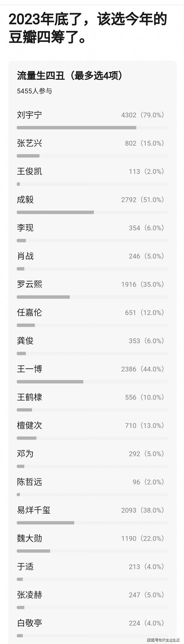Select the 任嘉伦 option

tap(30, 312)
